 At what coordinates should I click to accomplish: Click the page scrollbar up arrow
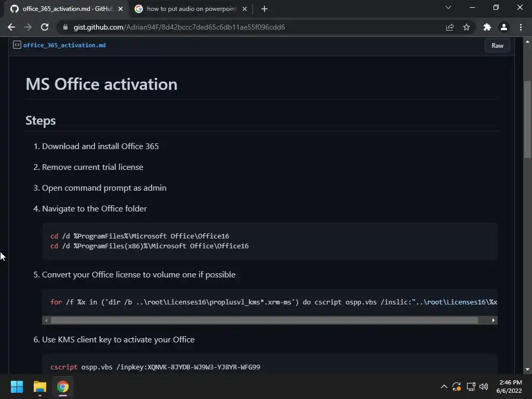tap(527, 42)
